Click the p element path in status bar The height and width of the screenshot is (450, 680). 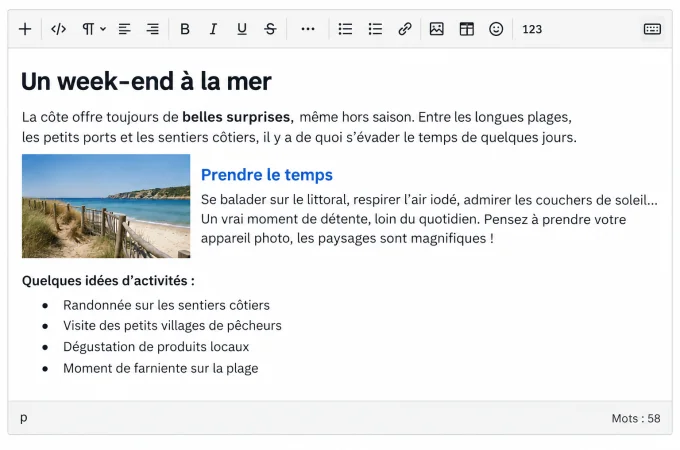point(24,418)
